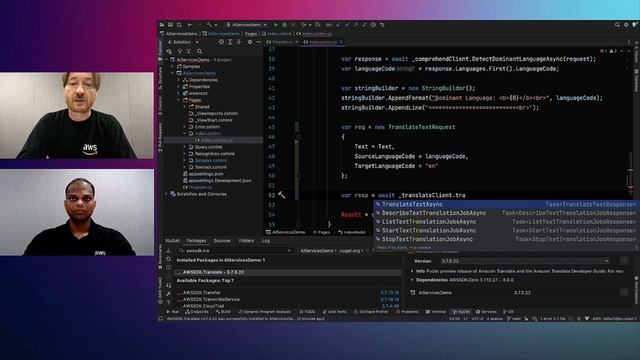This screenshot has width=640, height=360.
Task: Hide the Solution explorer panel with minus icon
Action: (258, 42)
